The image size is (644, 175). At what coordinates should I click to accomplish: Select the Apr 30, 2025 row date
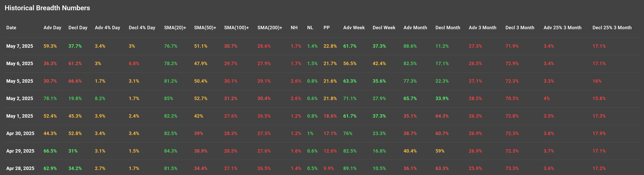pyautogui.click(x=20, y=133)
